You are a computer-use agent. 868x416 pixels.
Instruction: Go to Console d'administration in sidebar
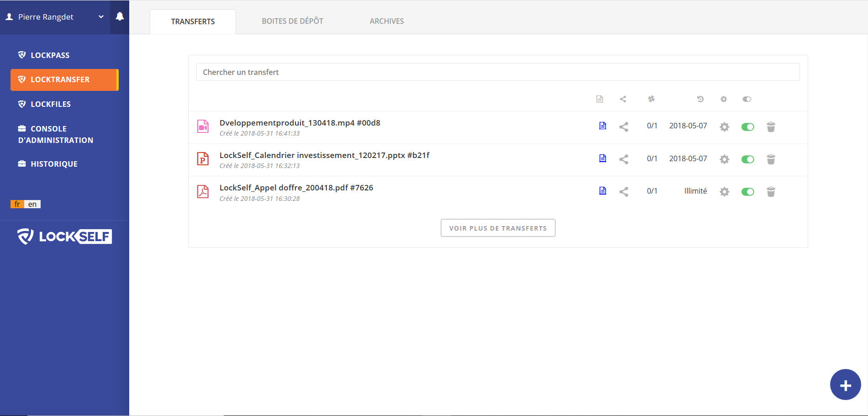pos(55,134)
